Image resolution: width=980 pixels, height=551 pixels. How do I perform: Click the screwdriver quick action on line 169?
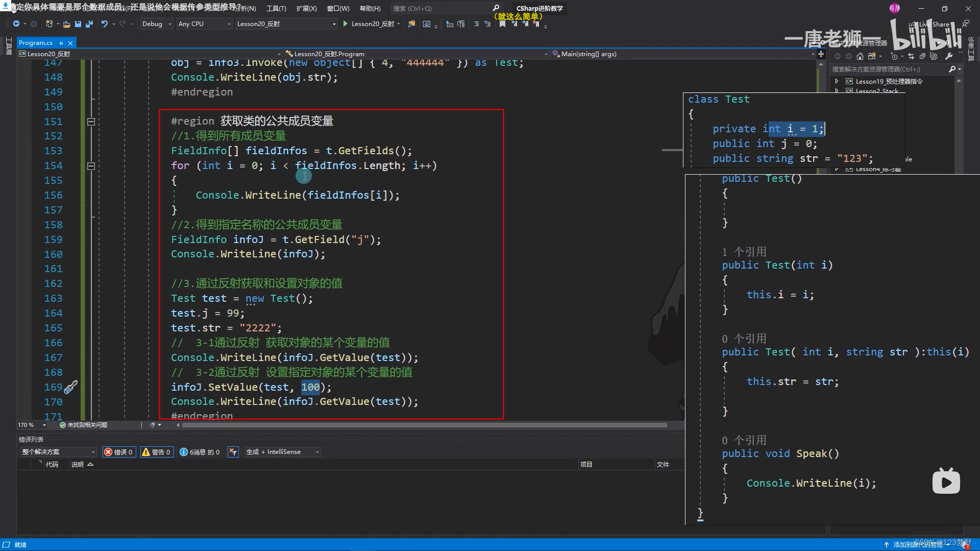tap(70, 387)
